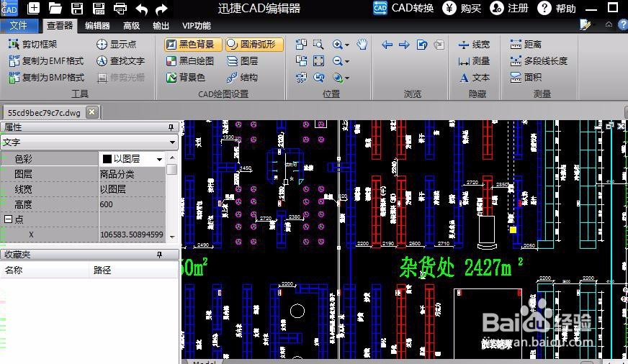Select the 面积 area measure tool

point(526,77)
